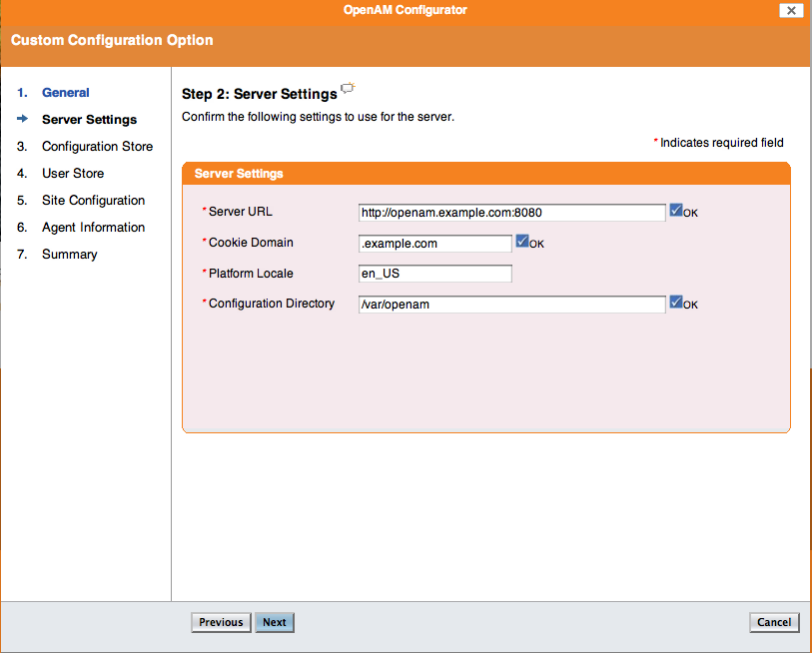This screenshot has width=812, height=653.
Task: Select Summary step
Action: tap(69, 255)
